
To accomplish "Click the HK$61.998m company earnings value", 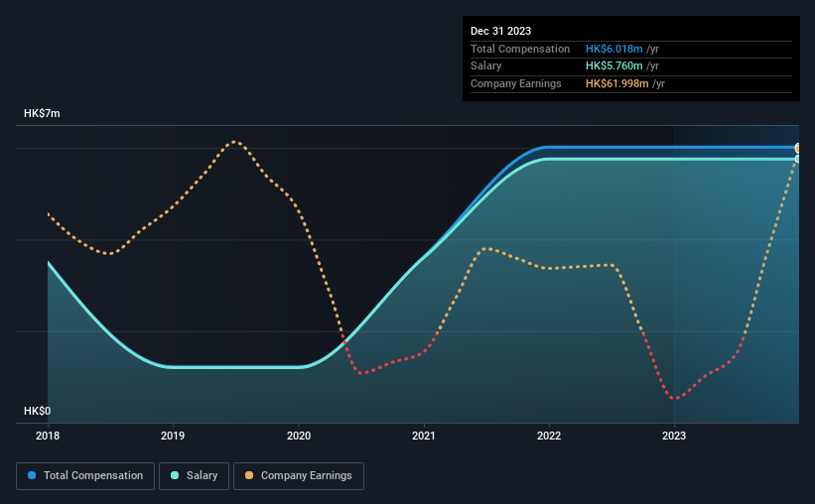I will (x=617, y=83).
